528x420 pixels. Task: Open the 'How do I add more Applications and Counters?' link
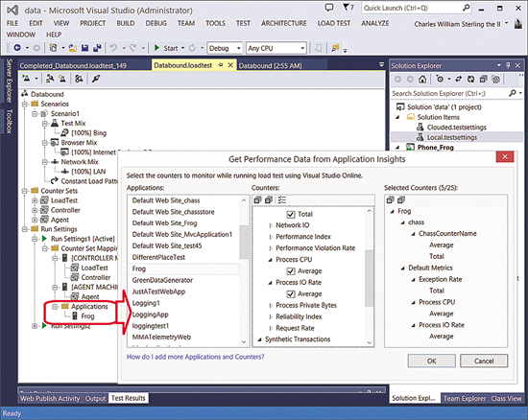click(195, 357)
